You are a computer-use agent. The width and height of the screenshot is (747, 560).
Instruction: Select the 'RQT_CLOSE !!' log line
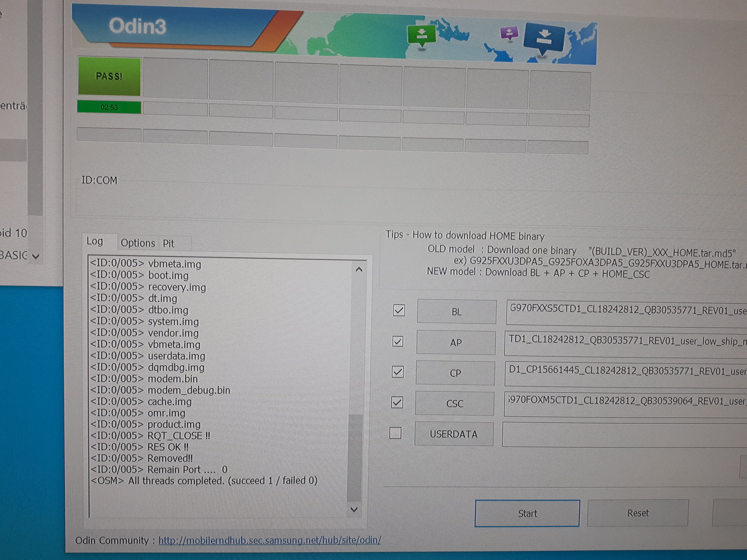150,436
